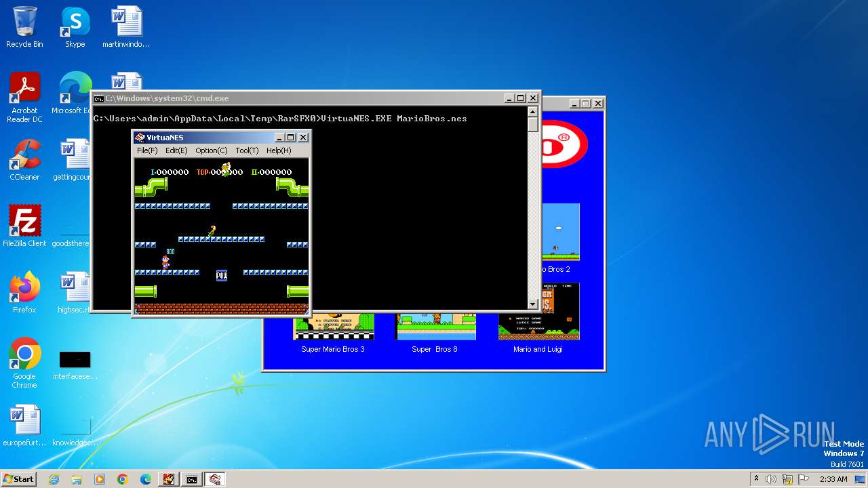The image size is (868, 488).
Task: Open Internet Explorer from the taskbar
Action: tap(54, 479)
